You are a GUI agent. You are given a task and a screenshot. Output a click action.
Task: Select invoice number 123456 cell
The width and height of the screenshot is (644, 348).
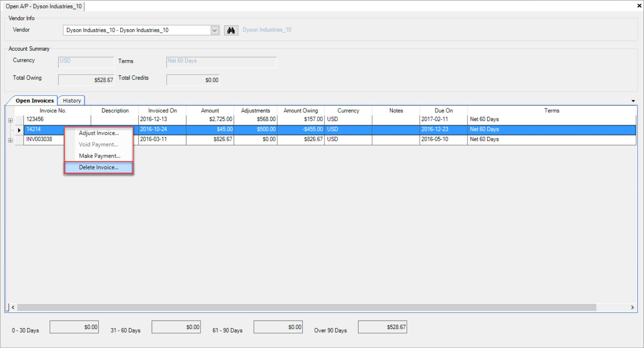[57, 119]
